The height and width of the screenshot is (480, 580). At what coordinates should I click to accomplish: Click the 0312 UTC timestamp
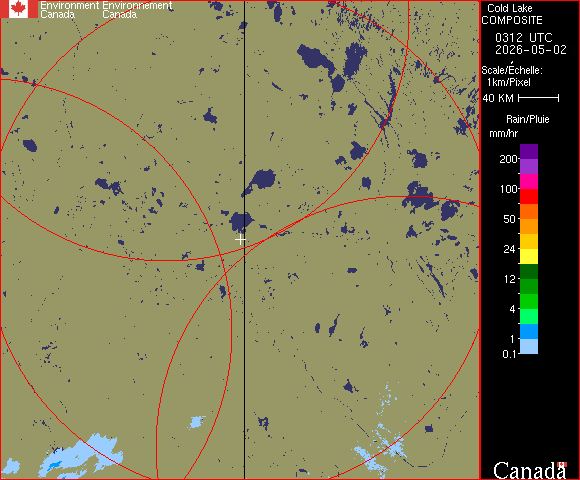(x=523, y=37)
